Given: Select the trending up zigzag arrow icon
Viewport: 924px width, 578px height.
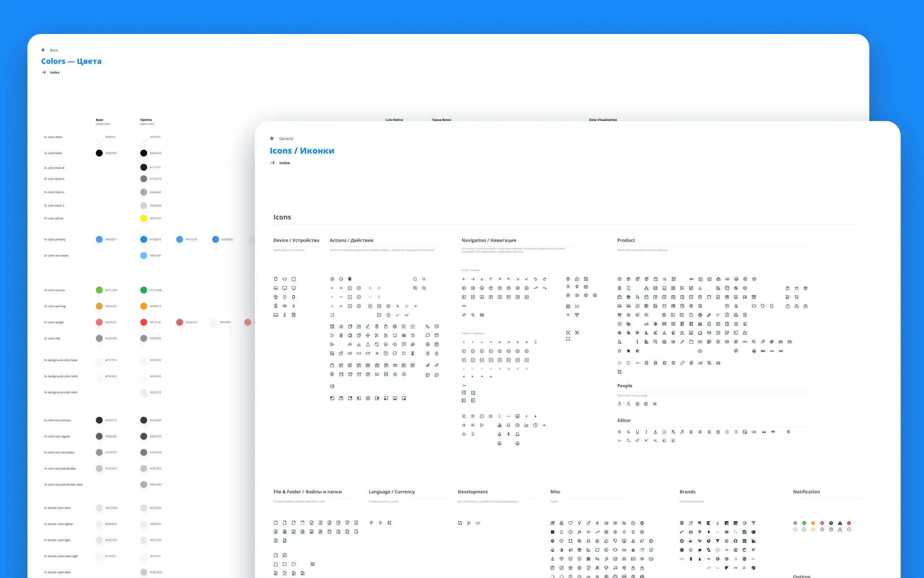Looking at the screenshot, I should 536,288.
